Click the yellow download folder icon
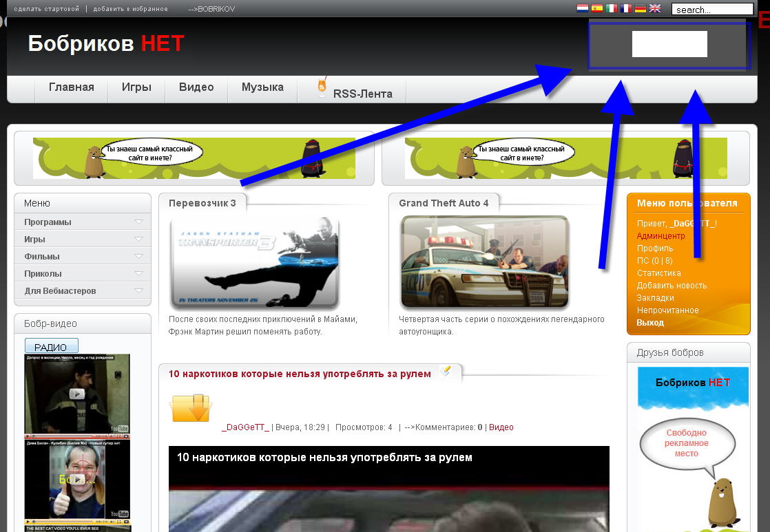Screen dimensions: 770x532 coord(191,407)
